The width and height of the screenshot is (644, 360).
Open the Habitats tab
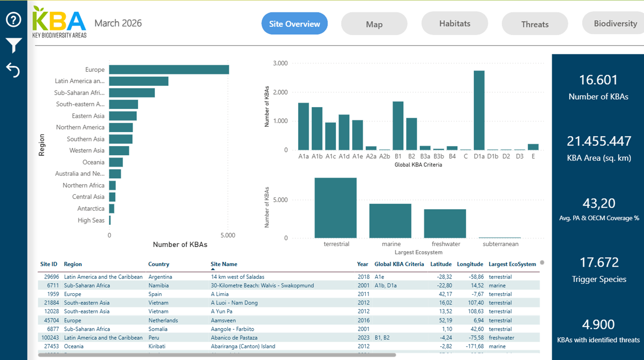tap(454, 24)
